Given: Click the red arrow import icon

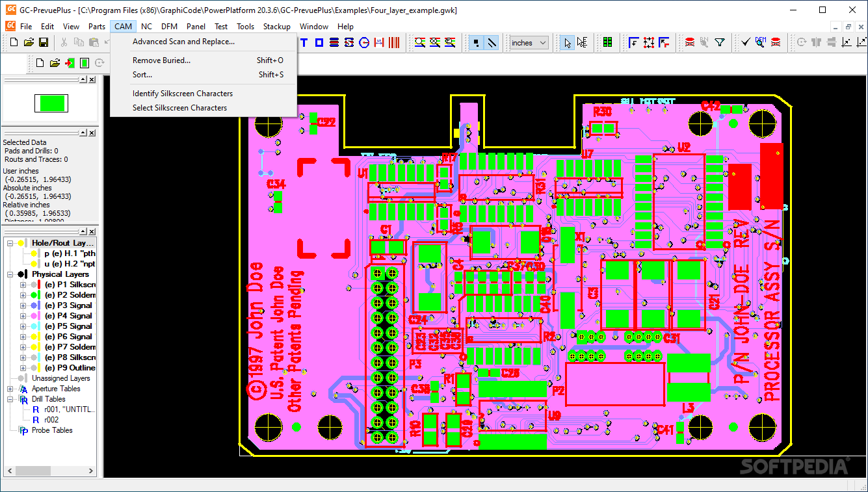Looking at the screenshot, I should tap(70, 63).
